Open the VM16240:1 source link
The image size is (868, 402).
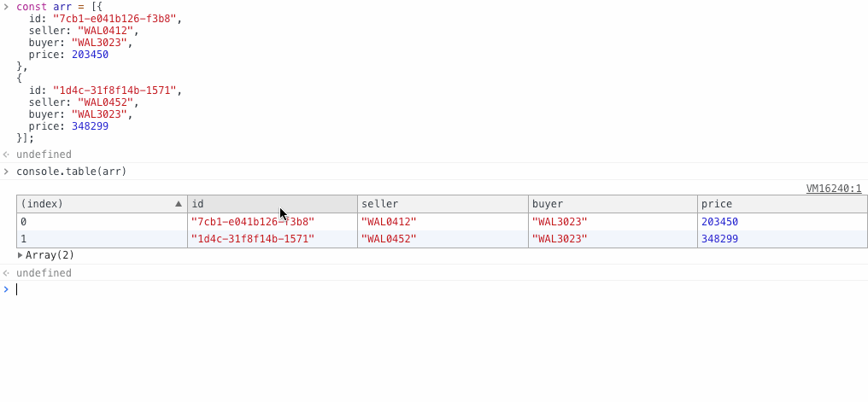tap(834, 189)
